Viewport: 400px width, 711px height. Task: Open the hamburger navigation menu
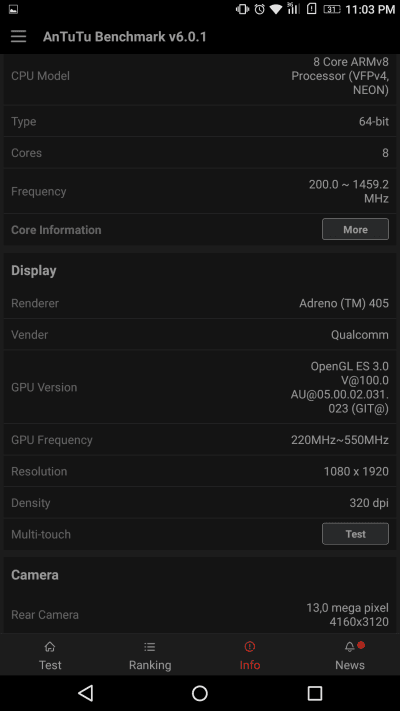pos(19,37)
